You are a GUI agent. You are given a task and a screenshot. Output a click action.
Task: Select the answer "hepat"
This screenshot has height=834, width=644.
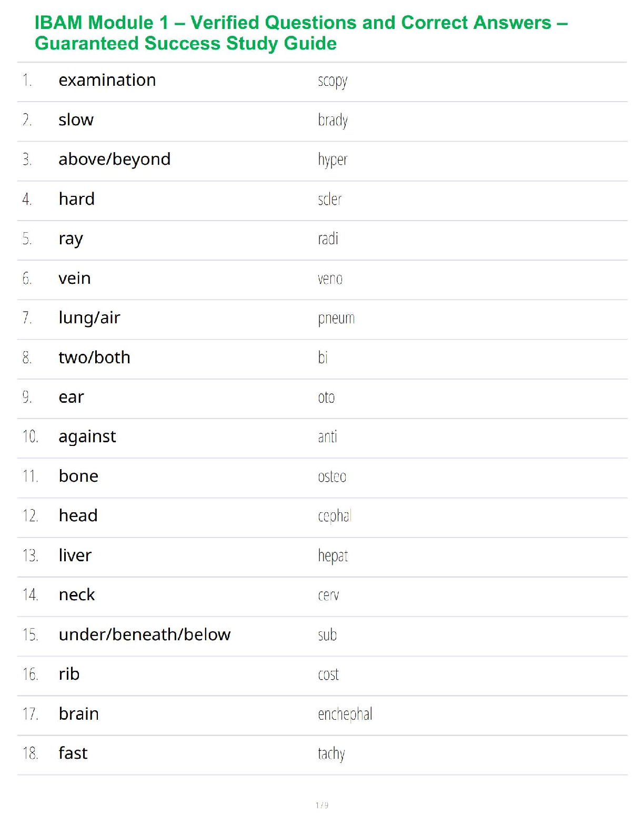point(333,556)
